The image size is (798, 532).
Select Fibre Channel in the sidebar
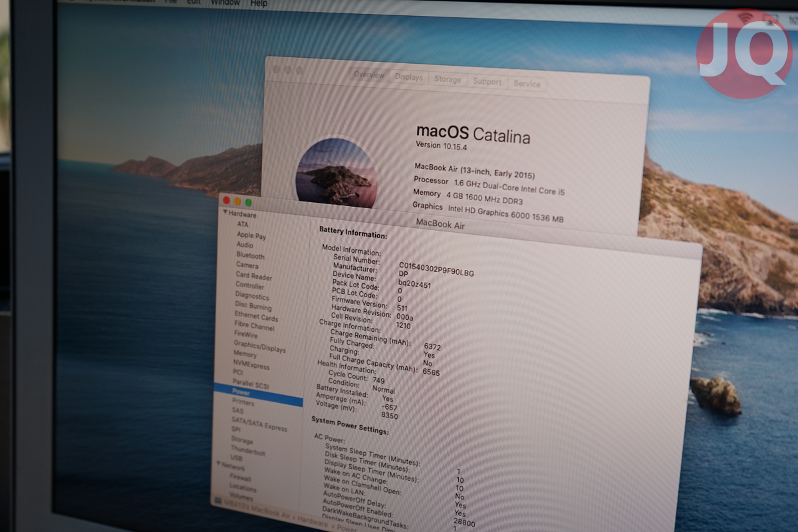coord(254,327)
